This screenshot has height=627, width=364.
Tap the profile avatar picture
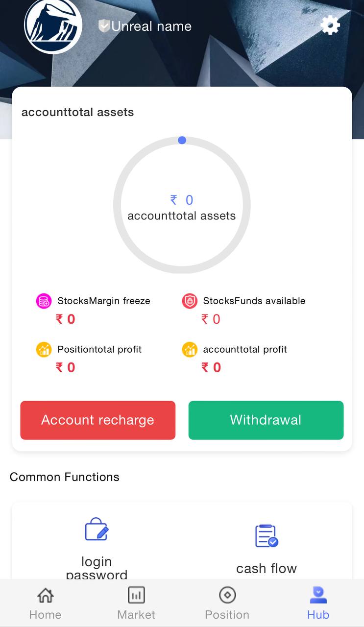pos(53,25)
